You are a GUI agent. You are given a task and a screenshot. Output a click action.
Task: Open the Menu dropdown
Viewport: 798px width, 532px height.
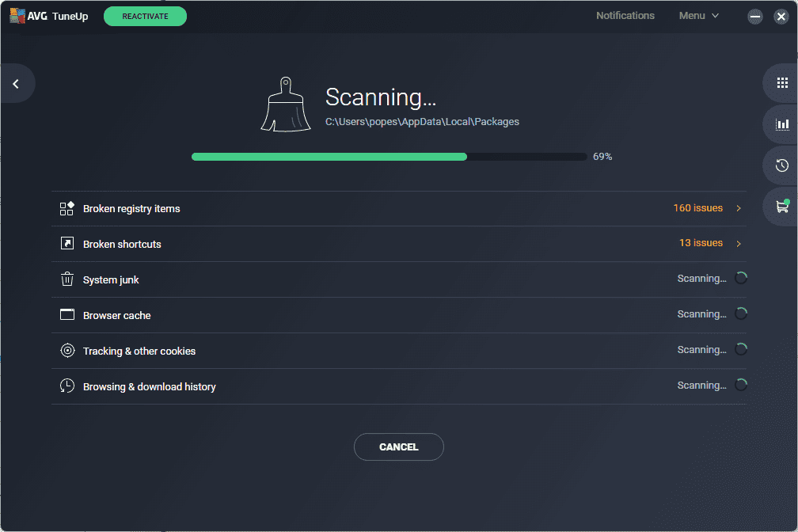(x=699, y=16)
